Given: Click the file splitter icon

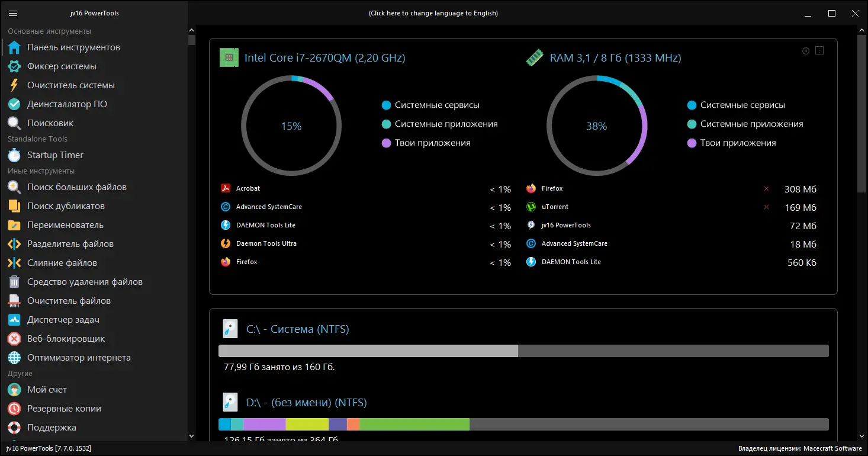Looking at the screenshot, I should (x=14, y=244).
